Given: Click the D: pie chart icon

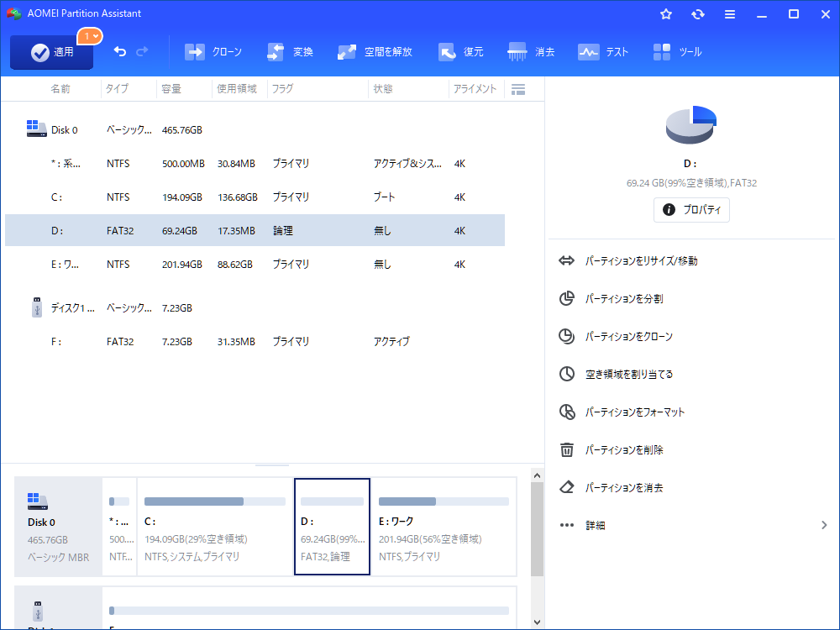Looking at the screenshot, I should click(x=691, y=125).
